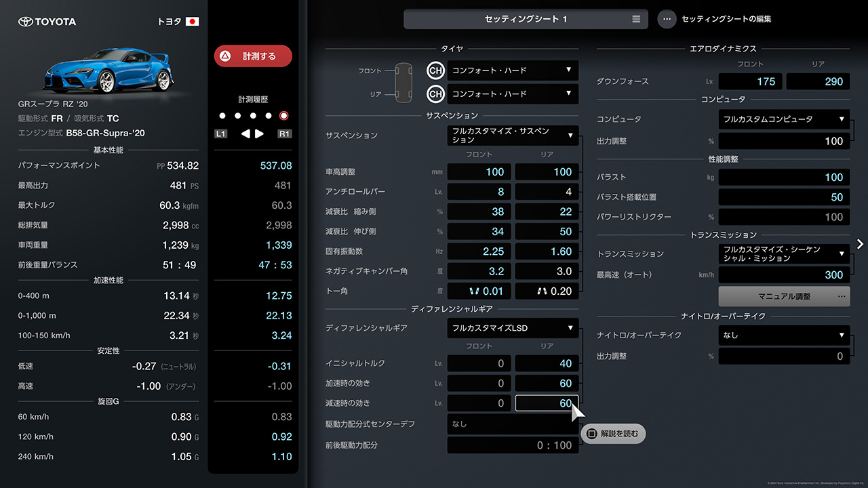Select コンピュータ 出力調整 value 100

[x=784, y=141]
